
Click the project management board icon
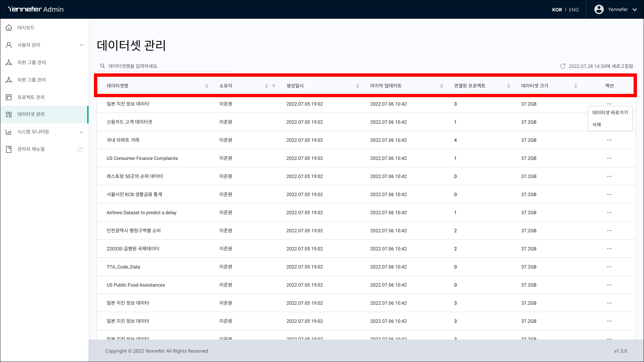[9, 97]
